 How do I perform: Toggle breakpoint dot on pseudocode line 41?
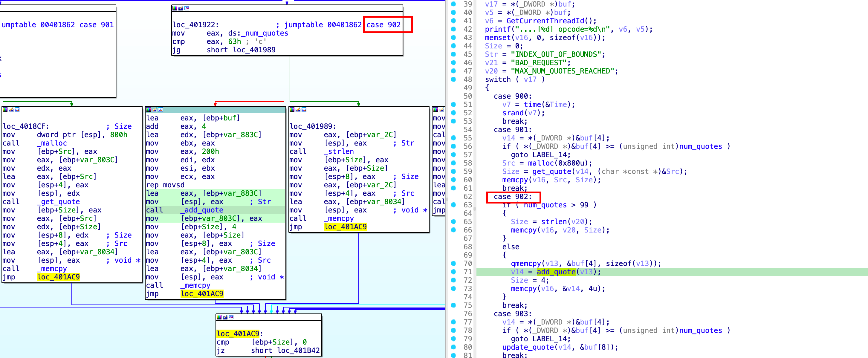tap(453, 21)
